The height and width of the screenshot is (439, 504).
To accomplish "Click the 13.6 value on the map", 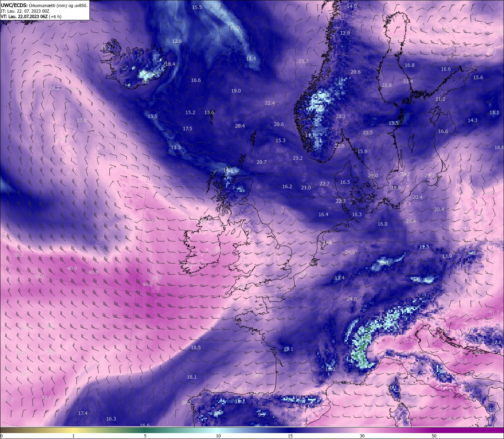I will 209,113.
